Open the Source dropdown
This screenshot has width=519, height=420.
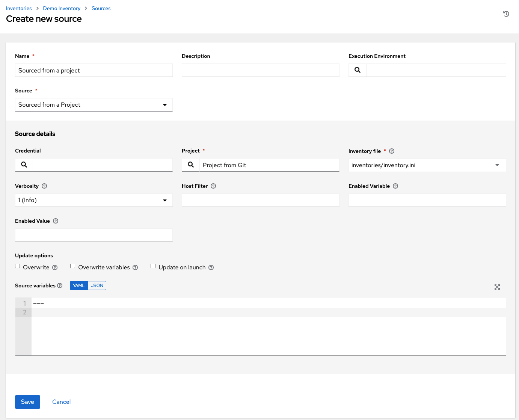[94, 105]
